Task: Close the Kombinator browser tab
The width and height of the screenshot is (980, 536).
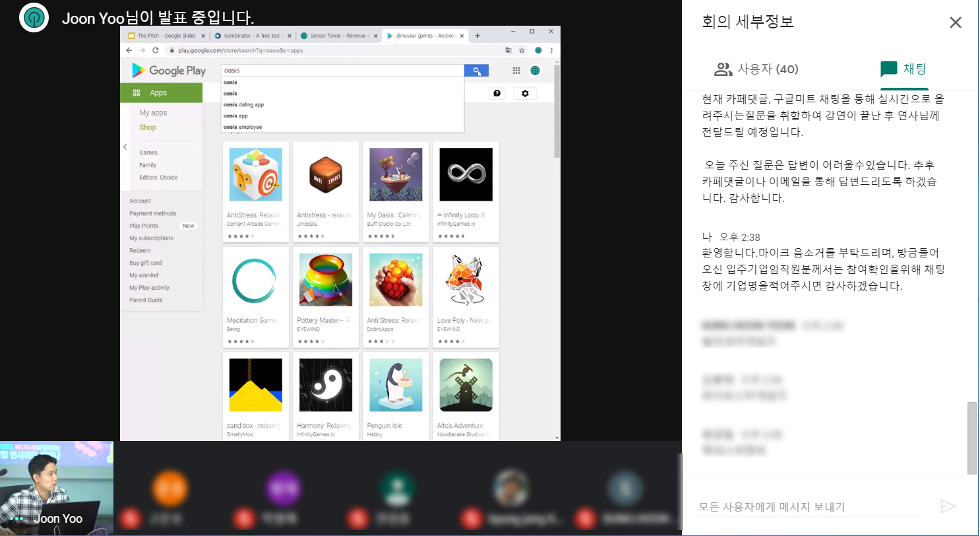Action: [x=288, y=36]
